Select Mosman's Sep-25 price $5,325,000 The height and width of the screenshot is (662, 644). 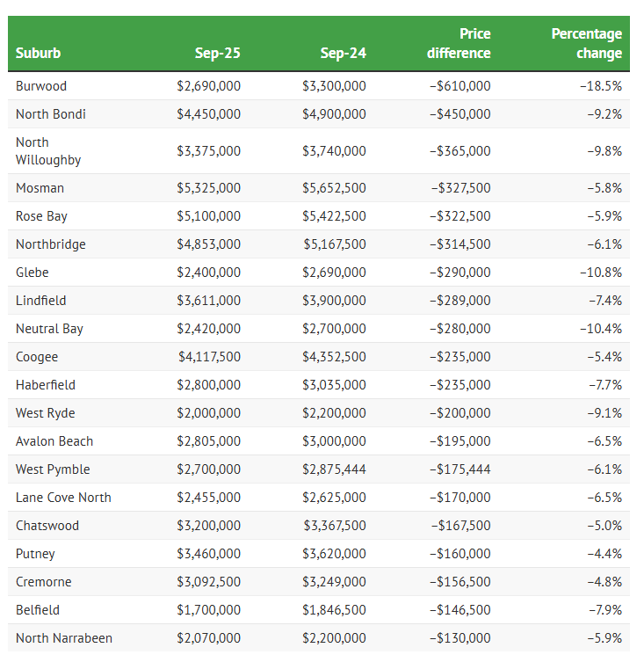(x=208, y=188)
